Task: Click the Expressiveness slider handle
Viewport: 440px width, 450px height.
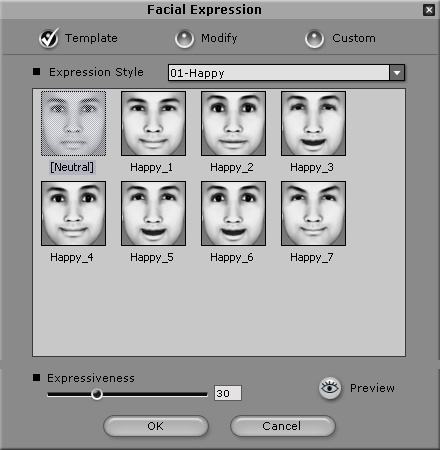Action: 97,394
